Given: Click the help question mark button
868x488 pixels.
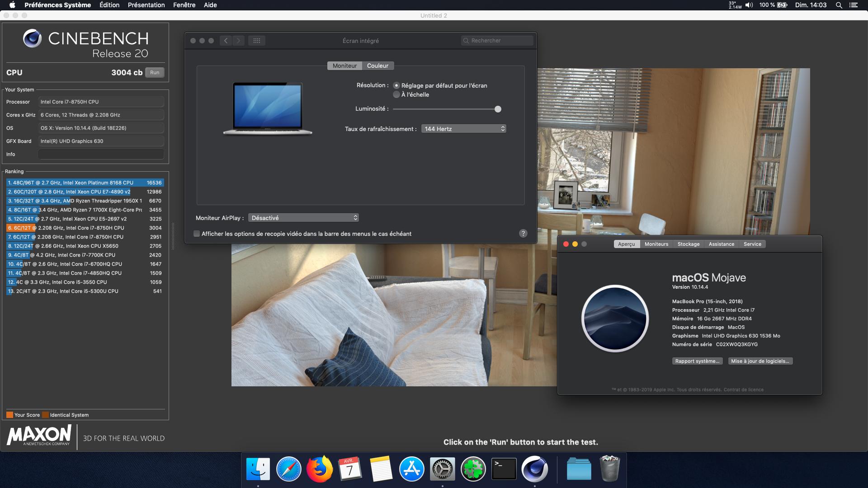Looking at the screenshot, I should coord(523,234).
